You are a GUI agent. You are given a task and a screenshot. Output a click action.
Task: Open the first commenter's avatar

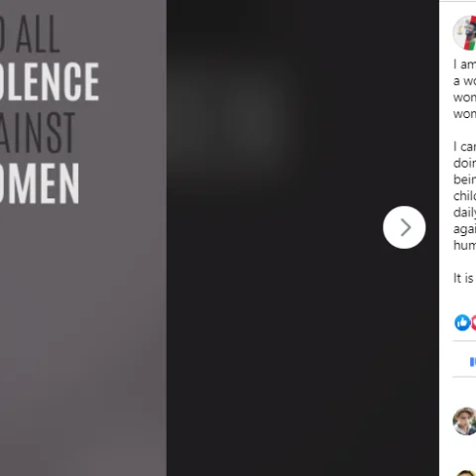tap(464, 421)
